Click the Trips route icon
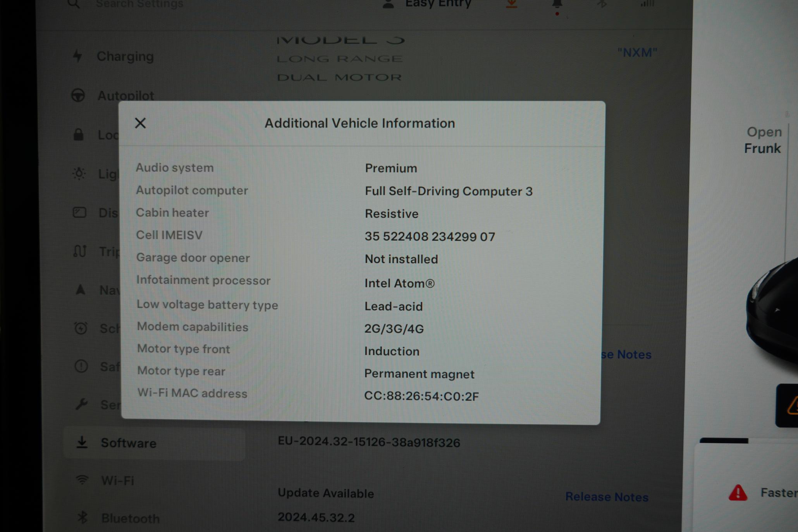 pos(79,251)
